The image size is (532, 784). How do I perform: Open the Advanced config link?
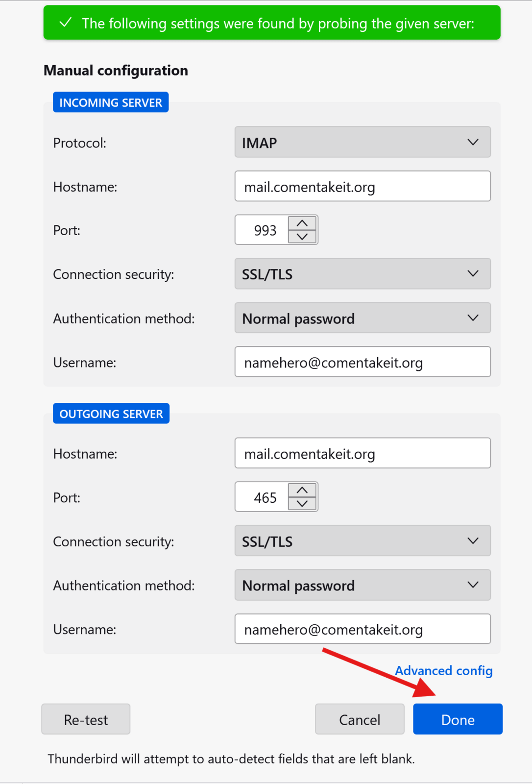pyautogui.click(x=443, y=670)
